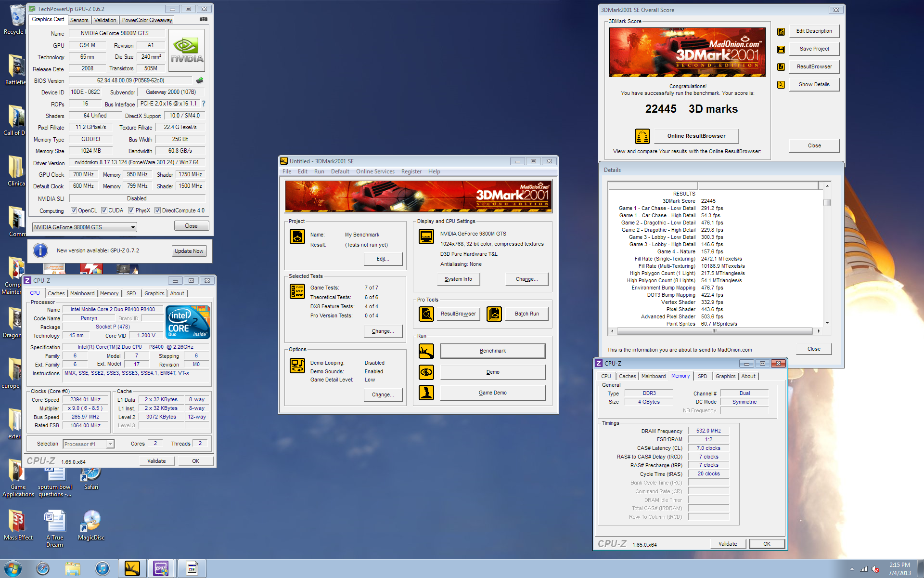Click Change... under Selected Tests

click(383, 331)
